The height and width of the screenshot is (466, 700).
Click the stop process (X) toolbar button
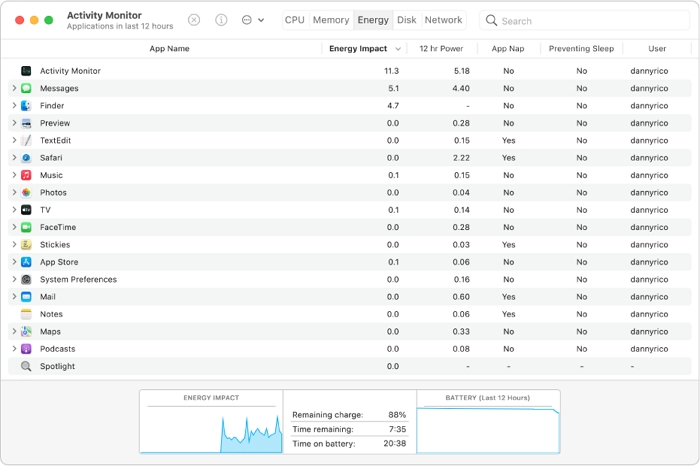[194, 20]
